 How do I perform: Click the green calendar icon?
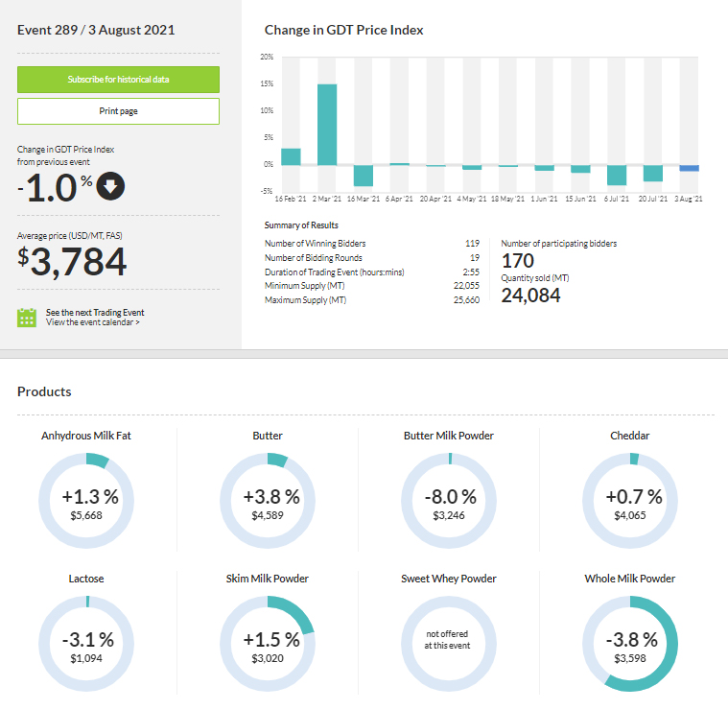click(27, 318)
